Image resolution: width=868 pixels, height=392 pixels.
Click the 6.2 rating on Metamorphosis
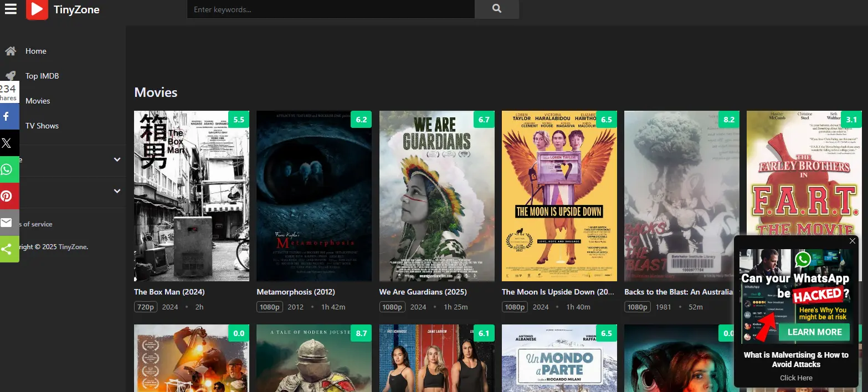click(361, 119)
